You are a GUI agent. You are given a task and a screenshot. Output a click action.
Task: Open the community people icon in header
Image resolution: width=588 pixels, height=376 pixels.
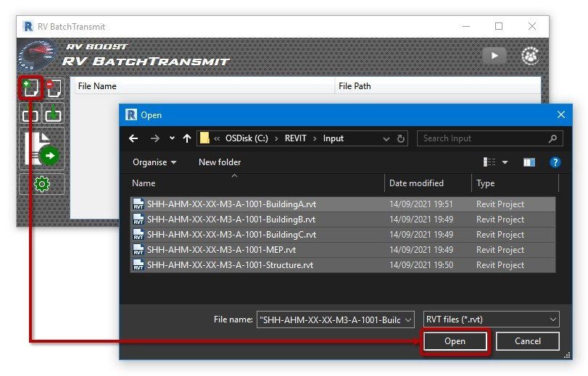point(530,56)
